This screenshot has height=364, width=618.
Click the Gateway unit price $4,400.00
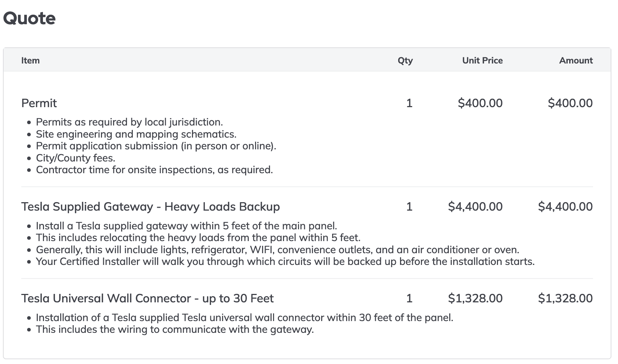(475, 207)
